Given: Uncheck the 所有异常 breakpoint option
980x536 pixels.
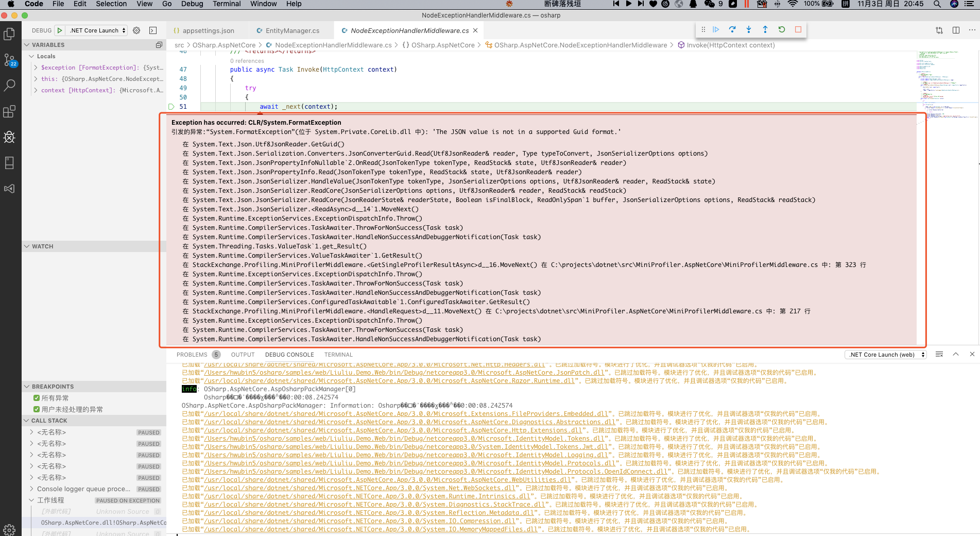Looking at the screenshot, I should [38, 397].
